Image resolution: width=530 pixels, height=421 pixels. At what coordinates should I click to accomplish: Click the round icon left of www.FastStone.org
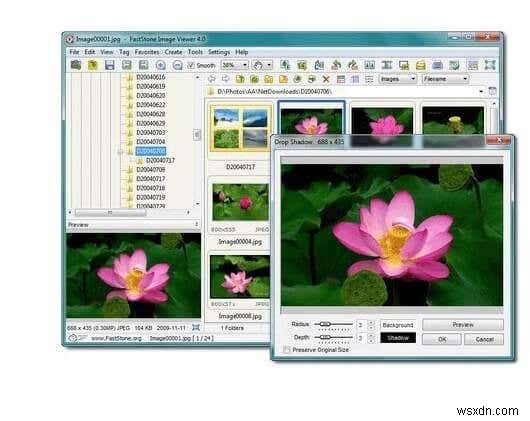pyautogui.click(x=73, y=338)
